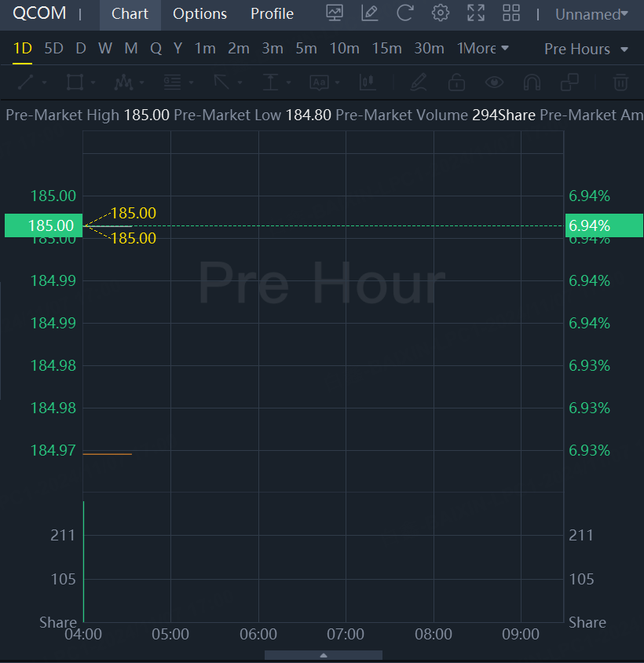Toggle drawings visibility eye icon
Screen dimensions: 644x663
pyautogui.click(x=494, y=82)
